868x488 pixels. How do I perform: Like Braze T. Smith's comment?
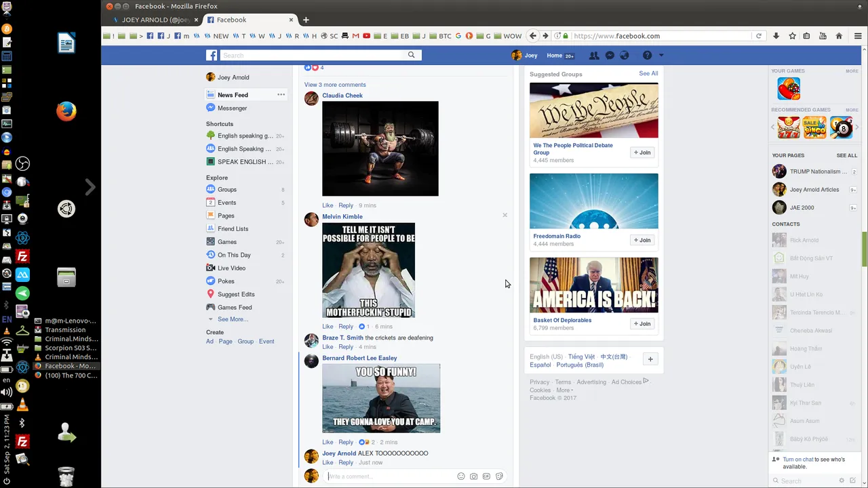[x=328, y=347]
